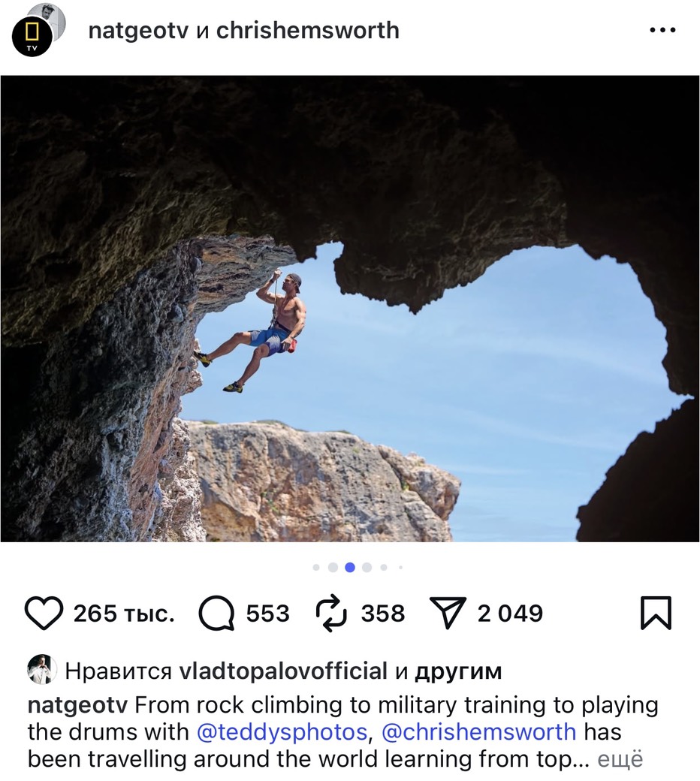View the 265 тыс. likes count

(123, 614)
